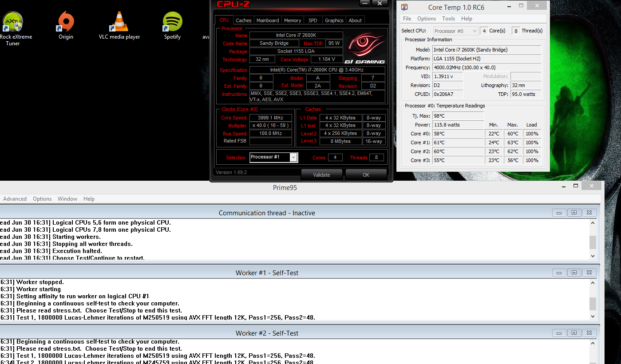Click the Tj. Max value 98°C
Screen dimensions: 621x364
[x=458, y=116]
